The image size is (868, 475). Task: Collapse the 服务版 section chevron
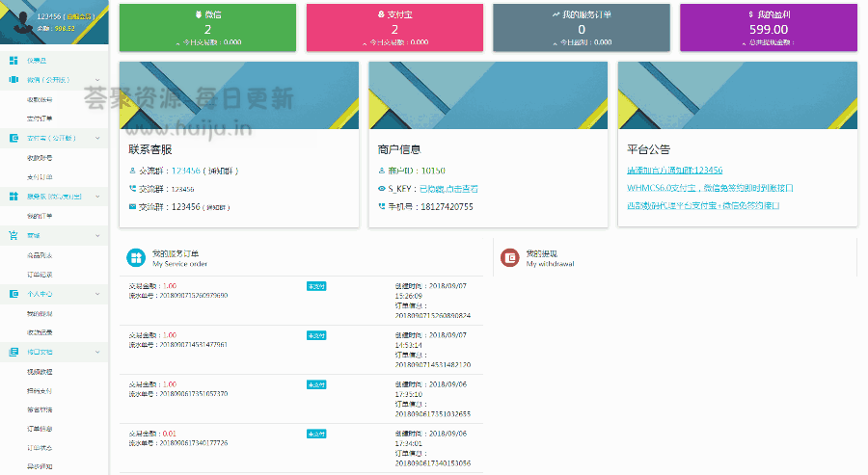[97, 197]
